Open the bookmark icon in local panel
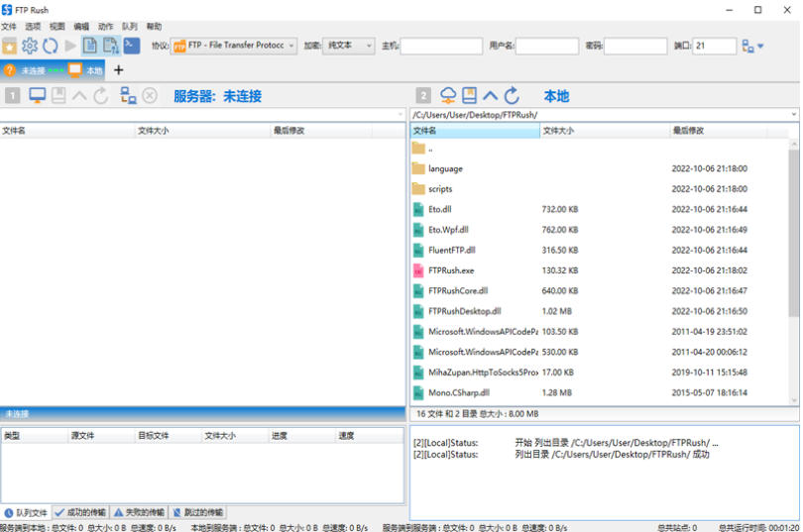Image resolution: width=803 pixels, height=532 pixels. click(x=470, y=96)
